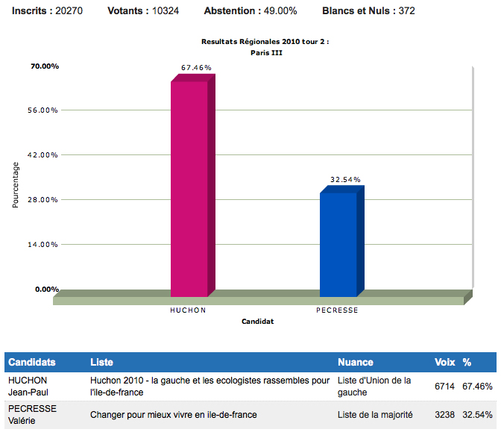Image resolution: width=504 pixels, height=438 pixels.
Task: Click the 0.00% y-axis label
Action: pyautogui.click(x=47, y=290)
